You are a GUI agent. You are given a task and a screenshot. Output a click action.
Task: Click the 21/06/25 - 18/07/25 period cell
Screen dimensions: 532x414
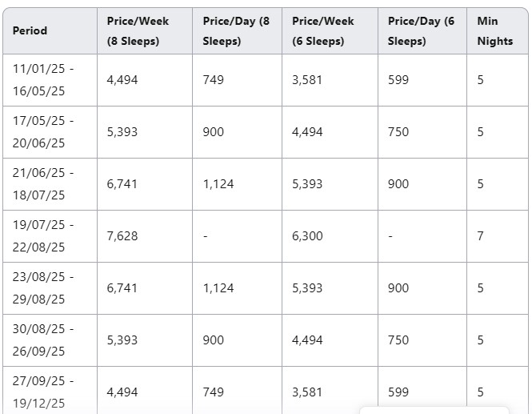(50, 184)
